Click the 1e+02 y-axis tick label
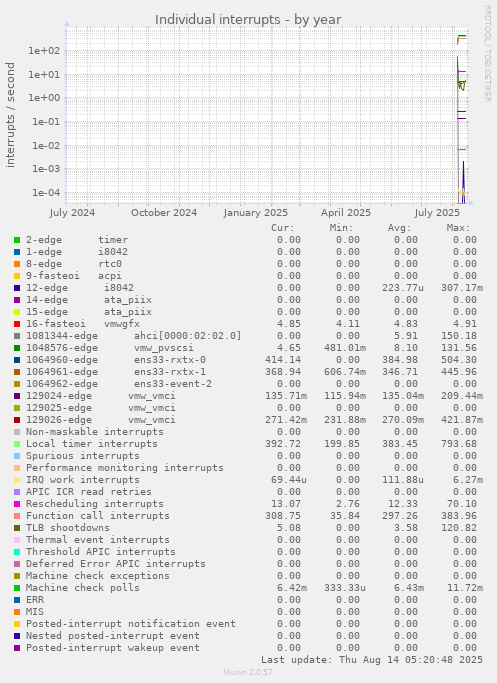This screenshot has width=497, height=683. coord(44,51)
